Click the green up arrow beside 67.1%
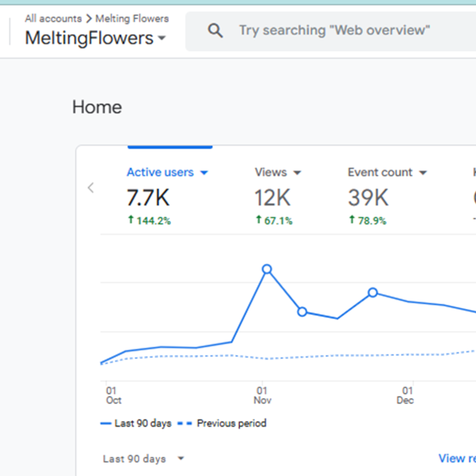 pos(258,220)
